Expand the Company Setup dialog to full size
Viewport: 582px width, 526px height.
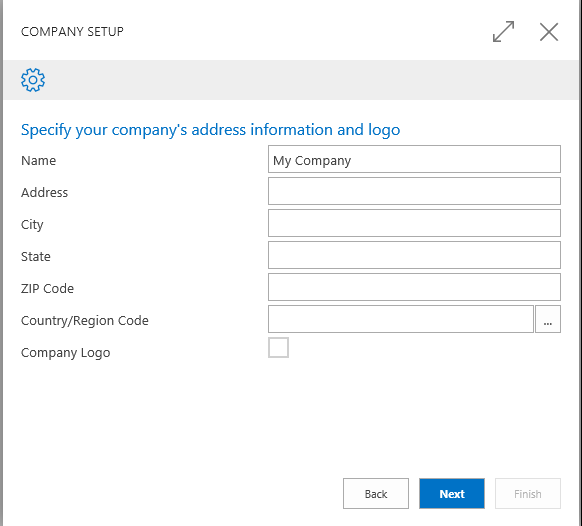tap(503, 32)
